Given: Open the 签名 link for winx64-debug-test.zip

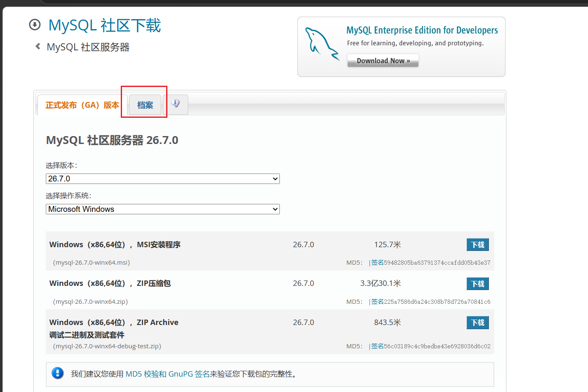Looking at the screenshot, I should coord(377,346).
